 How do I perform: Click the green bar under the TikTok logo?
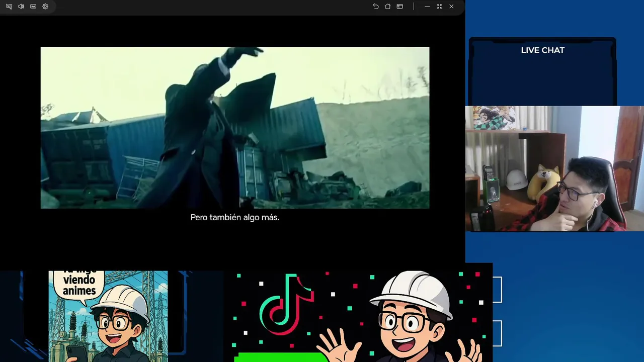pos(282,357)
